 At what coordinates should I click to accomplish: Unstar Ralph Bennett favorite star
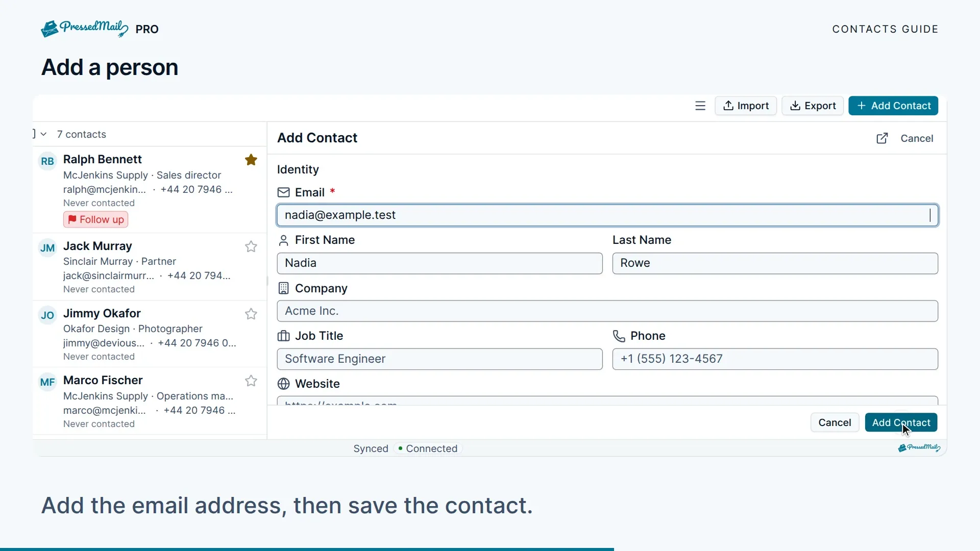tap(251, 160)
